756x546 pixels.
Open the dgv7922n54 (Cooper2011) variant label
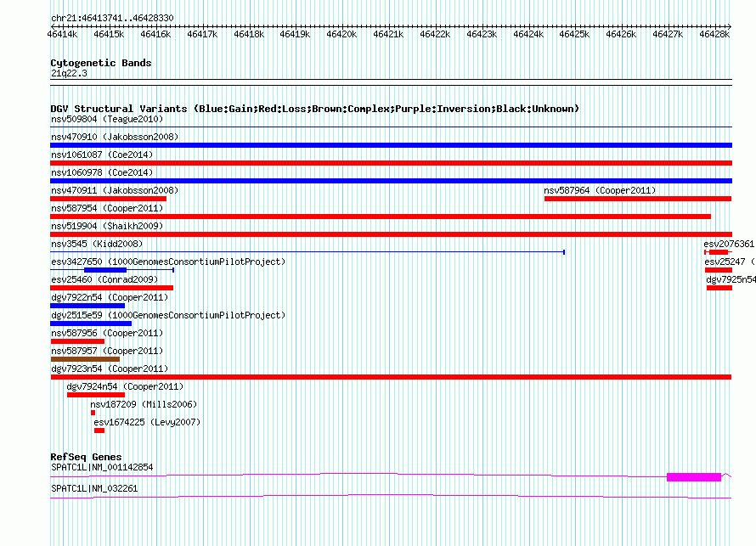[x=110, y=297]
